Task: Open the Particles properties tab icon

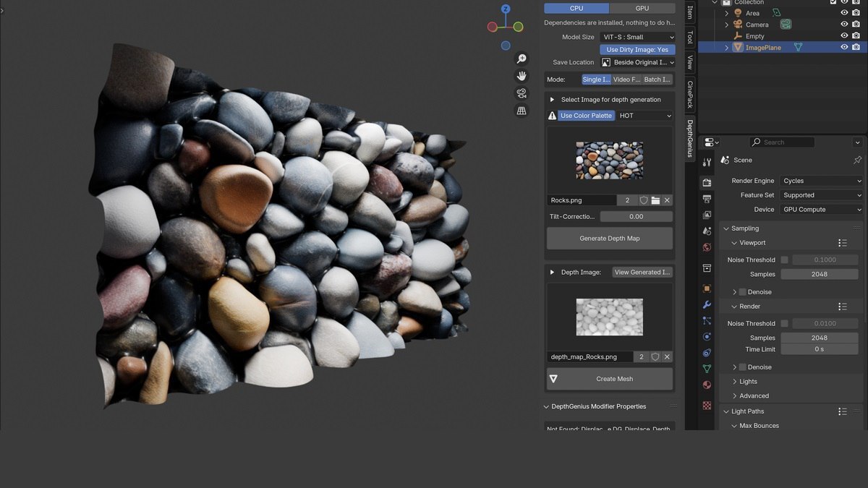Action: pyautogui.click(x=707, y=321)
